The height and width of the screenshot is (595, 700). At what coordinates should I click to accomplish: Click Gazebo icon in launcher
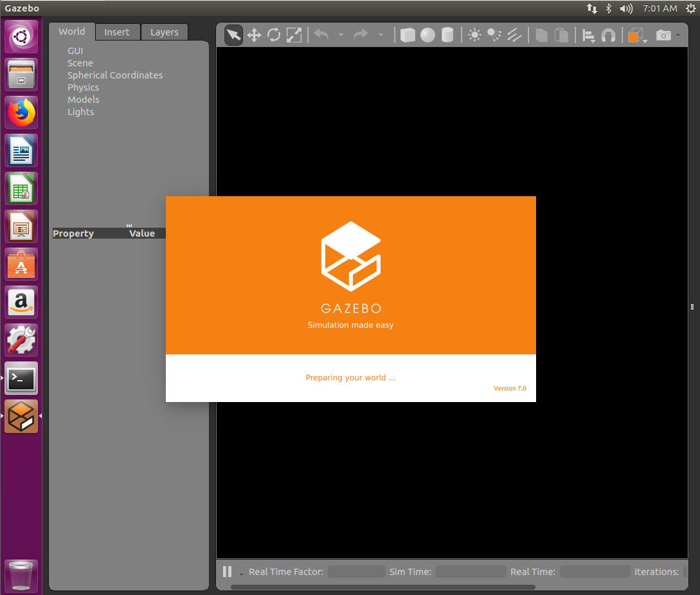[x=21, y=416]
